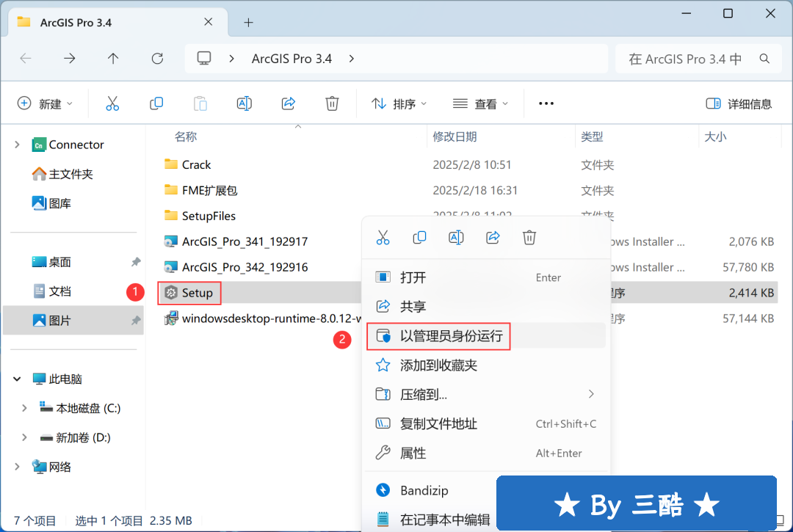Select the Crack folder in file list

pyautogui.click(x=196, y=164)
